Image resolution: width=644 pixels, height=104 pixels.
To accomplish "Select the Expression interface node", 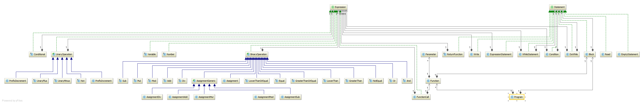I will click(338, 7).
